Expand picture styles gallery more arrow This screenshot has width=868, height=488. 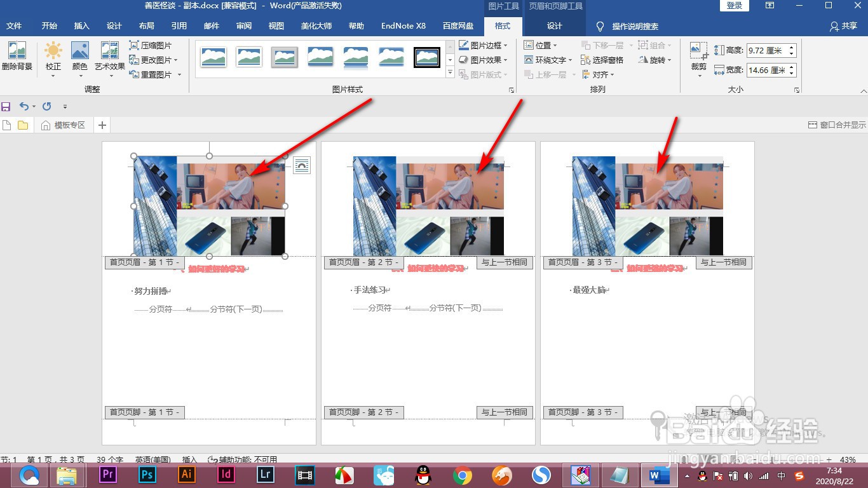click(451, 74)
